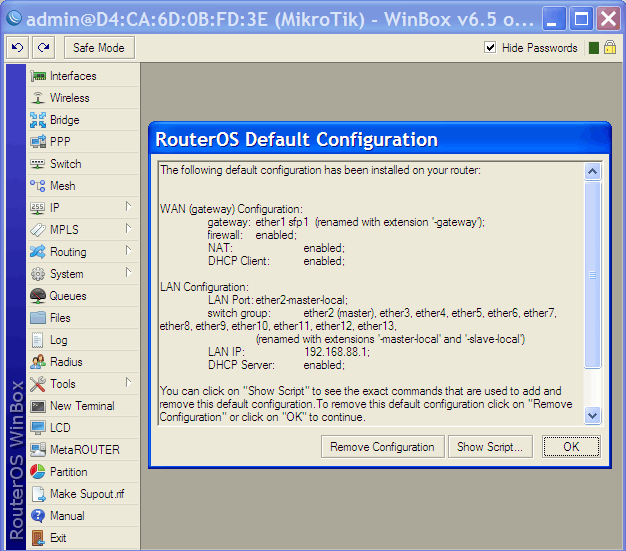Viewport: 626px width, 551px height.
Task: Select the Bridge menu entry
Action: [x=83, y=120]
